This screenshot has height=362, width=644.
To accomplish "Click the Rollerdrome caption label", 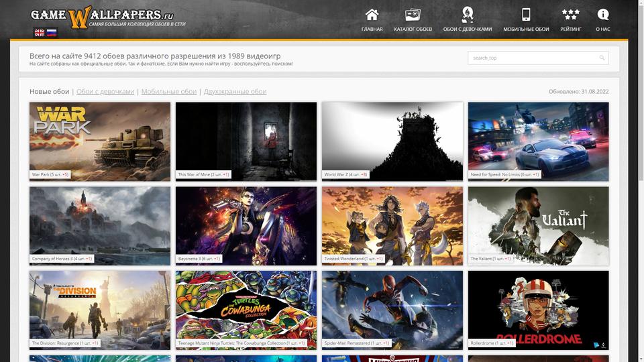I will click(491, 343).
